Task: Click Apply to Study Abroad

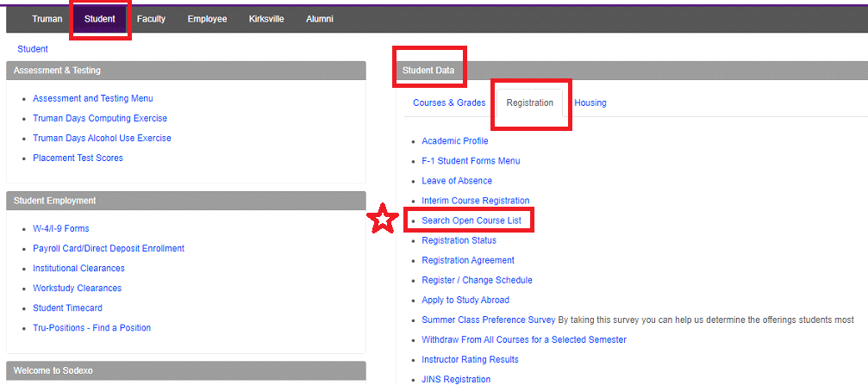Action: click(x=465, y=301)
